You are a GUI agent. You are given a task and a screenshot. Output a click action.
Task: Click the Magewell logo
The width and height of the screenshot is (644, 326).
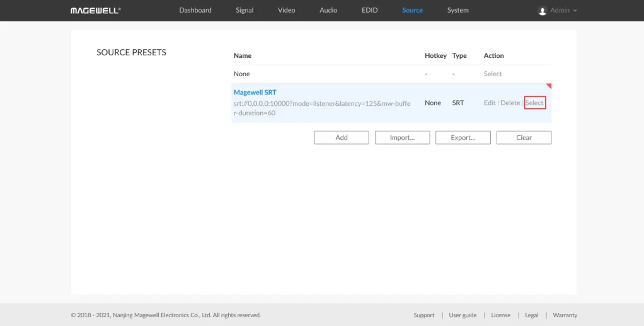click(96, 11)
